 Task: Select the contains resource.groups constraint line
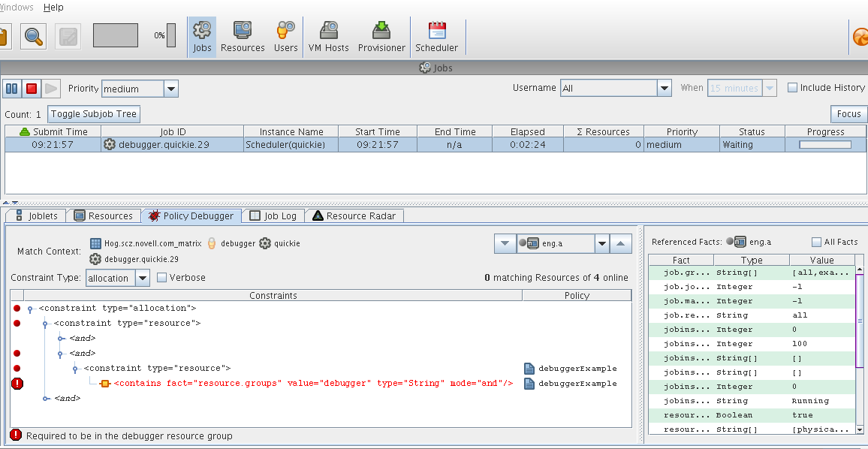point(313,383)
